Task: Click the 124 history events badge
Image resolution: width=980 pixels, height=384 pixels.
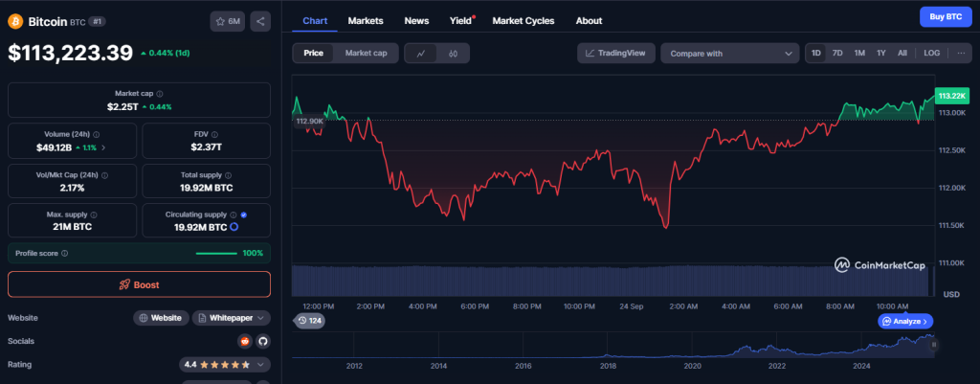Action: (x=309, y=321)
